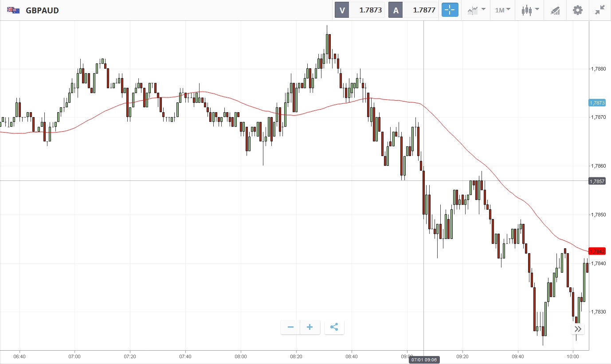Click the GBPAUD flag icon
This screenshot has width=611, height=364.
13,10
